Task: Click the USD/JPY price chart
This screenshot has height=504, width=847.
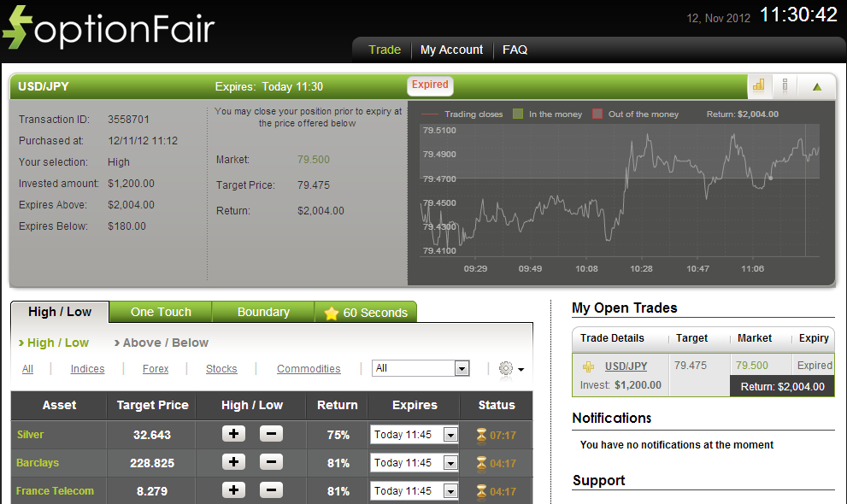Action: (x=621, y=190)
